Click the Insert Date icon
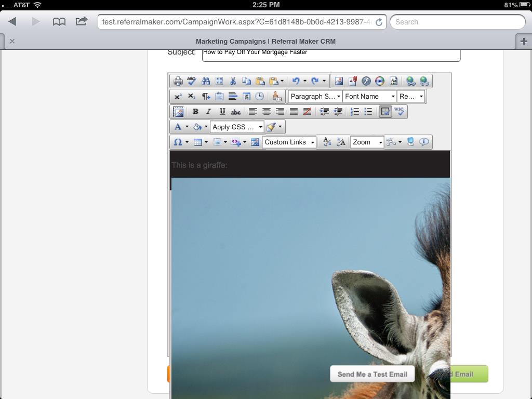Image resolution: width=532 pixels, height=399 pixels. click(x=246, y=96)
